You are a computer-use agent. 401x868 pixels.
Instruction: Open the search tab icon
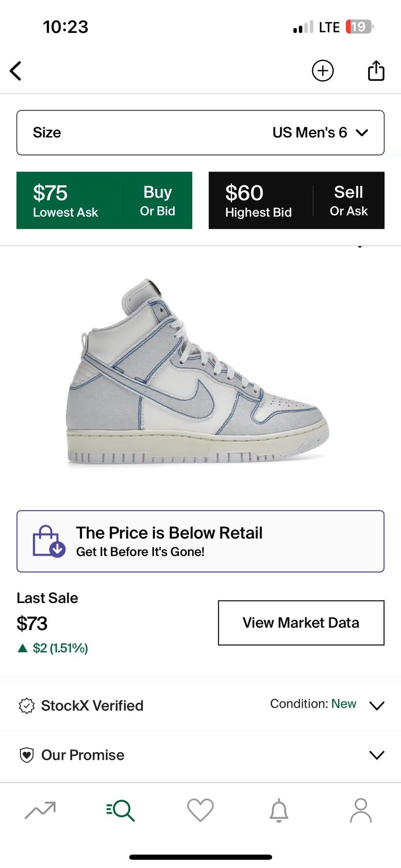[x=120, y=810]
